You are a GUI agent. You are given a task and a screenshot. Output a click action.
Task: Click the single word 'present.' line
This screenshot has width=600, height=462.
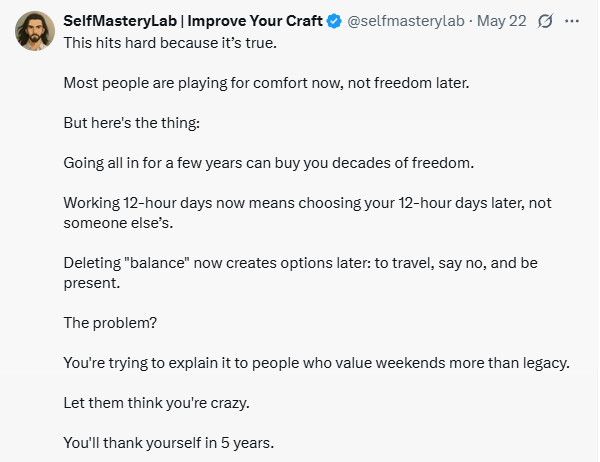92,283
